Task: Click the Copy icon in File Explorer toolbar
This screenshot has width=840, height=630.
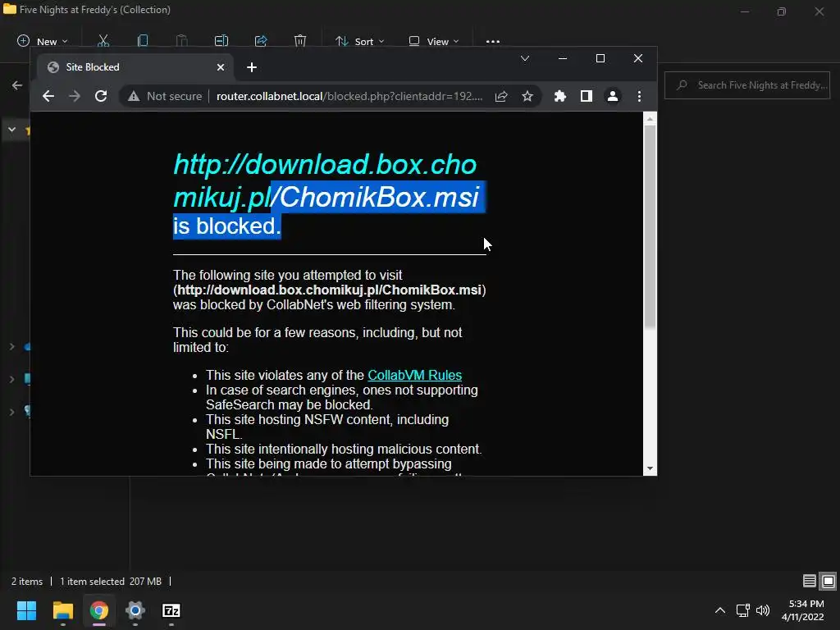Action: [x=143, y=41]
